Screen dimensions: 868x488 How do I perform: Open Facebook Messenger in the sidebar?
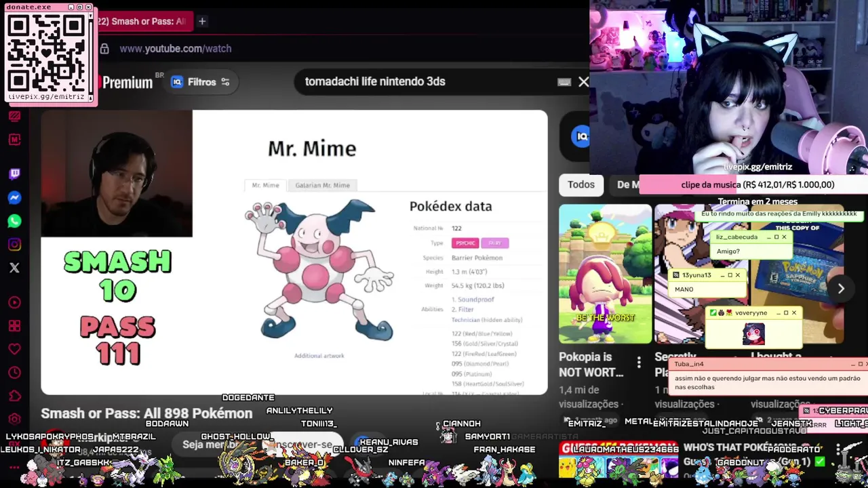point(14,198)
